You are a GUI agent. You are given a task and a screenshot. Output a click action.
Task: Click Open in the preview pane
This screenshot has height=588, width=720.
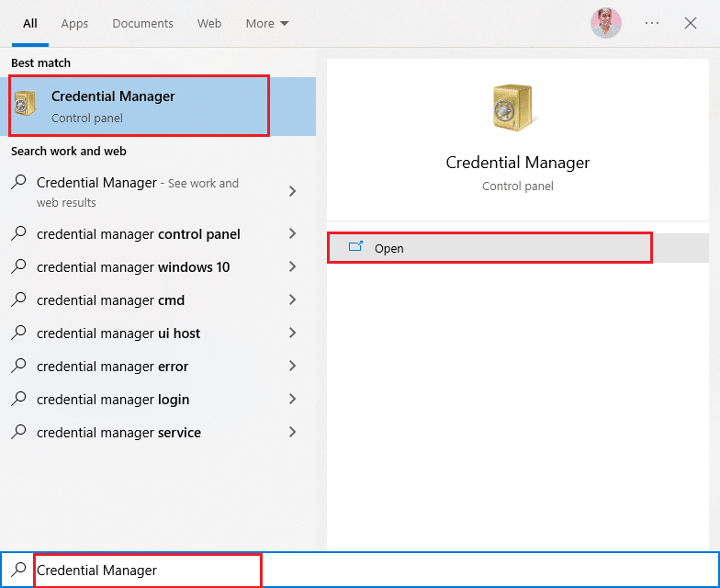(x=518, y=248)
